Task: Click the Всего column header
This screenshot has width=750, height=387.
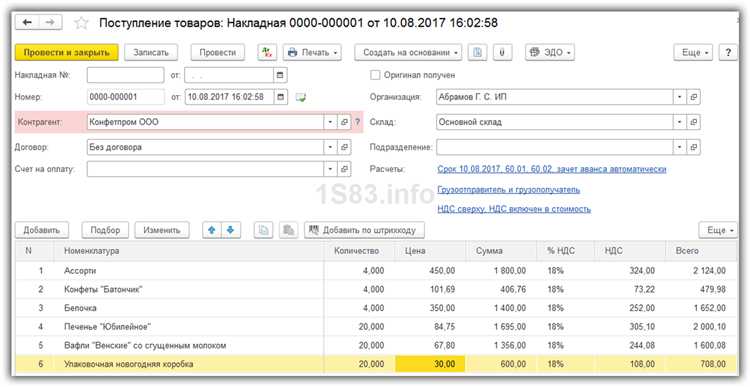Action: click(x=701, y=251)
